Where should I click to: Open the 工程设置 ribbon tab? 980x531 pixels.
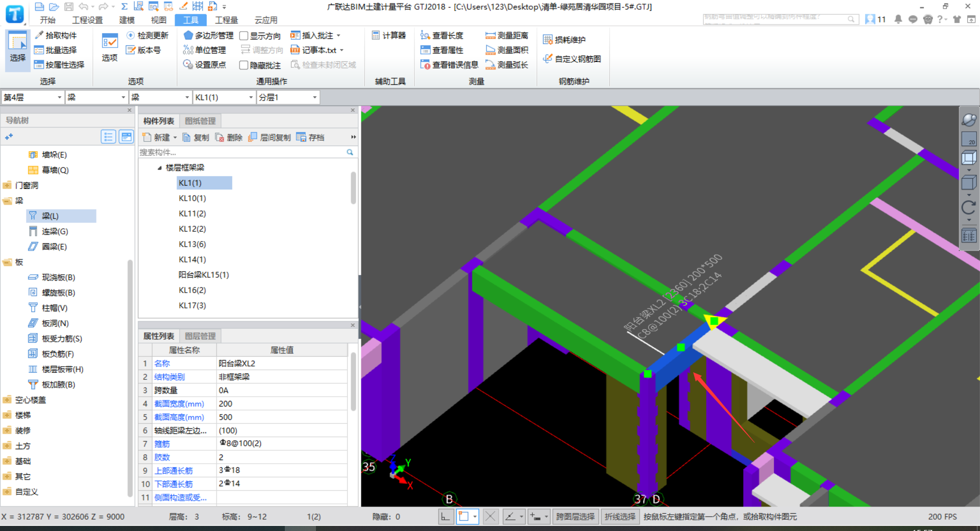87,20
